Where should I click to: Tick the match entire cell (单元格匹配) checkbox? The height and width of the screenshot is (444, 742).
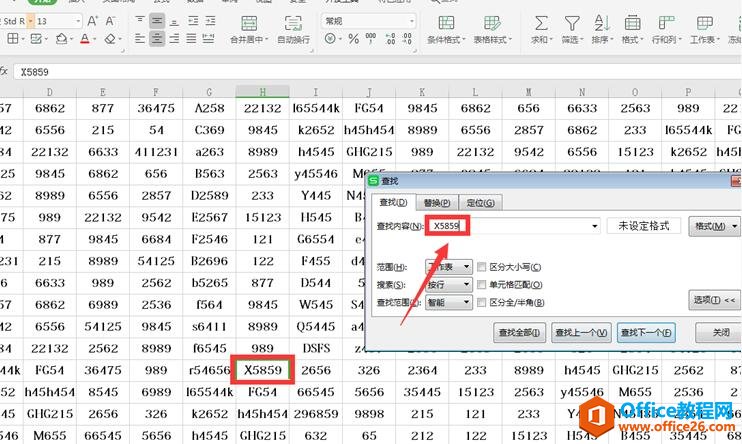tap(482, 285)
